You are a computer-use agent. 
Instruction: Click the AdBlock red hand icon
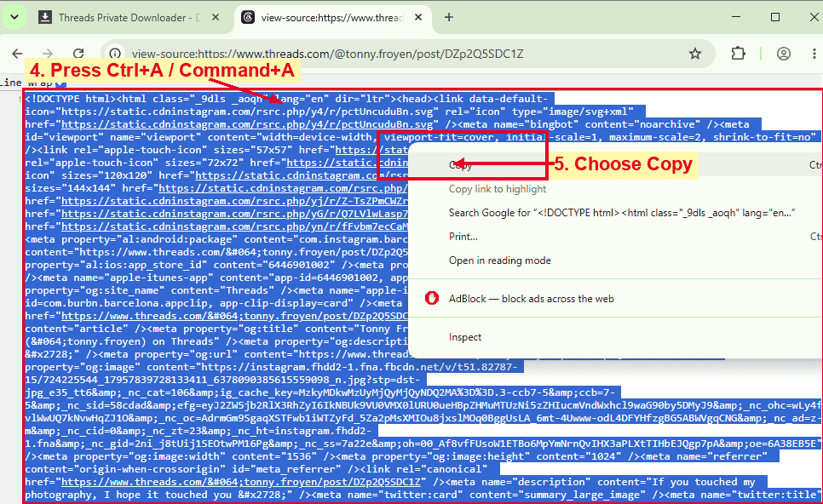pos(431,299)
